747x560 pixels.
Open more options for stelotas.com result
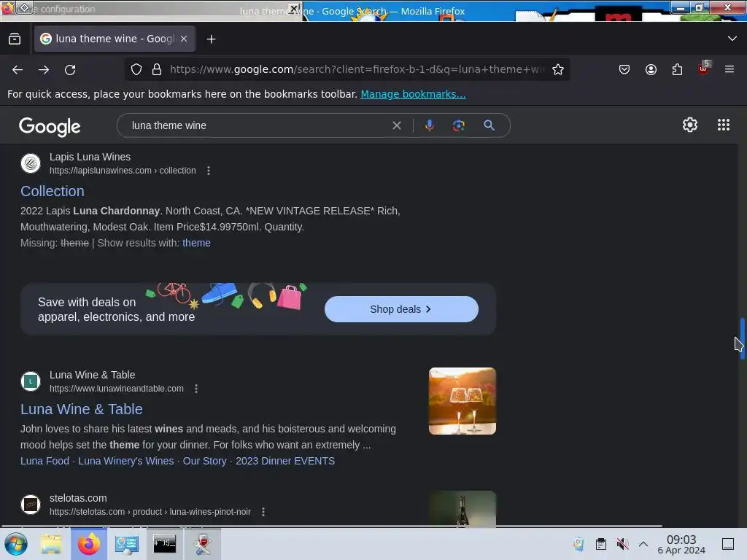263,512
